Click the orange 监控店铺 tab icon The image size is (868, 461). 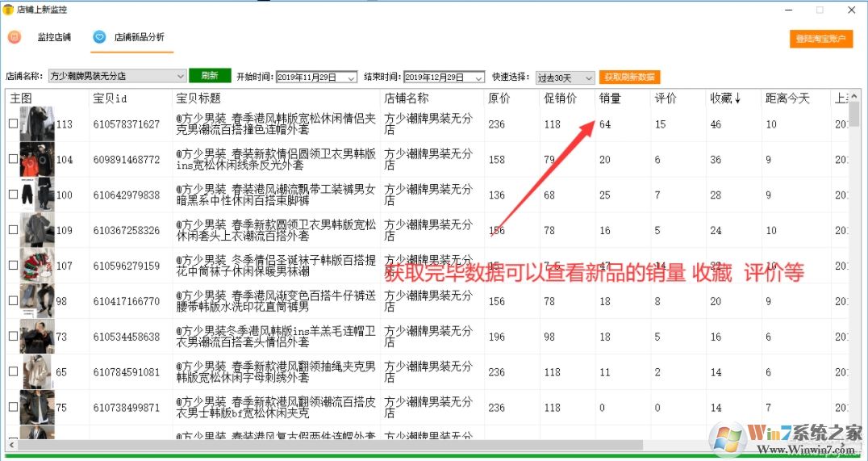coord(15,37)
